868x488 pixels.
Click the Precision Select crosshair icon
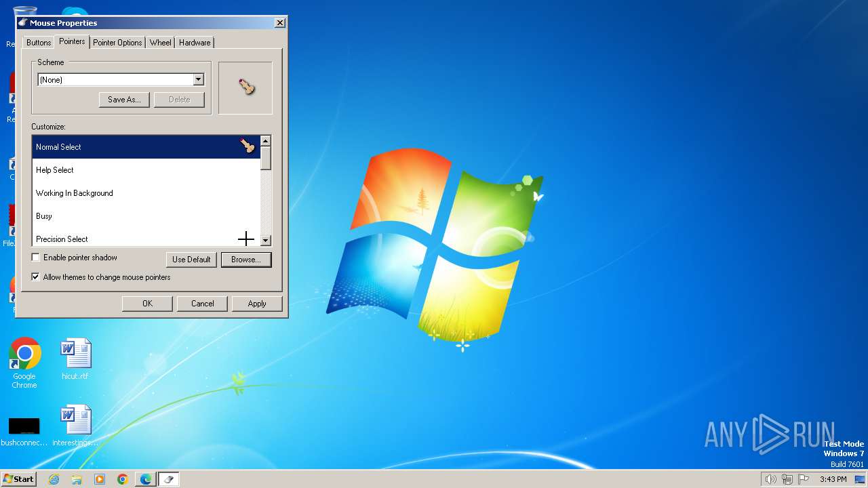pos(246,239)
